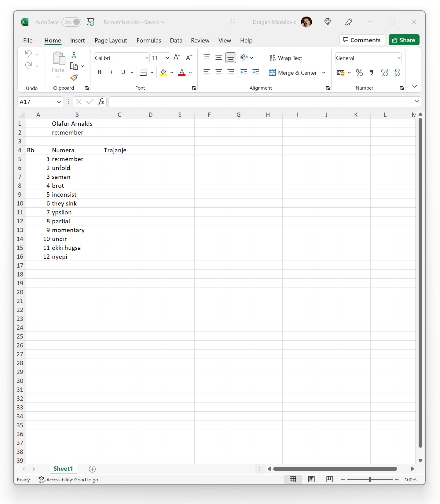Toggle Bold formatting
The width and height of the screenshot is (440, 504).
tap(100, 72)
